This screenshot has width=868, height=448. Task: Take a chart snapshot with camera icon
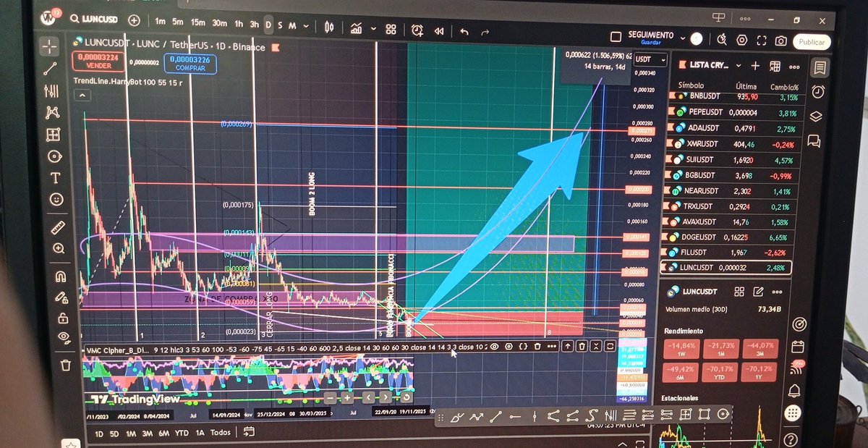(x=780, y=41)
